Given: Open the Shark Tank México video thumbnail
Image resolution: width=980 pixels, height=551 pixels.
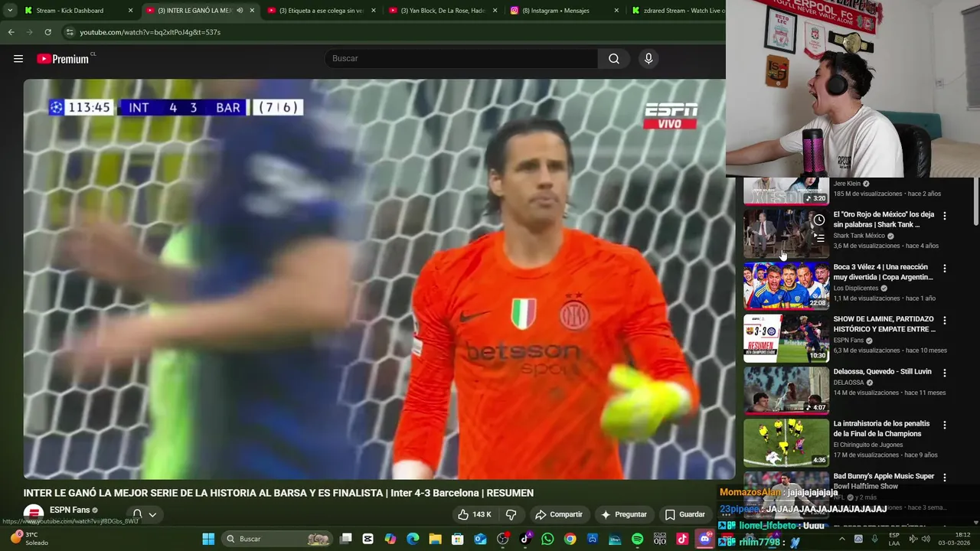Looking at the screenshot, I should pos(786,234).
